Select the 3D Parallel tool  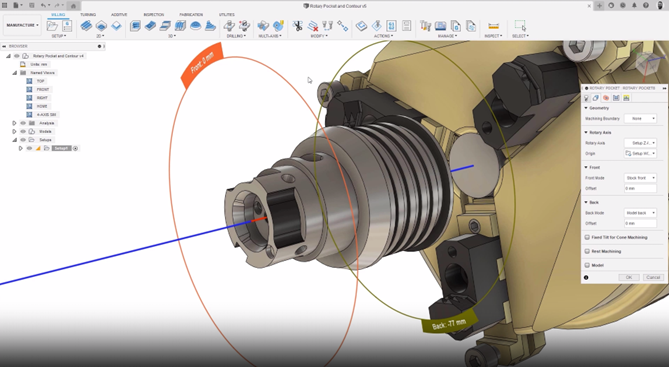point(165,26)
